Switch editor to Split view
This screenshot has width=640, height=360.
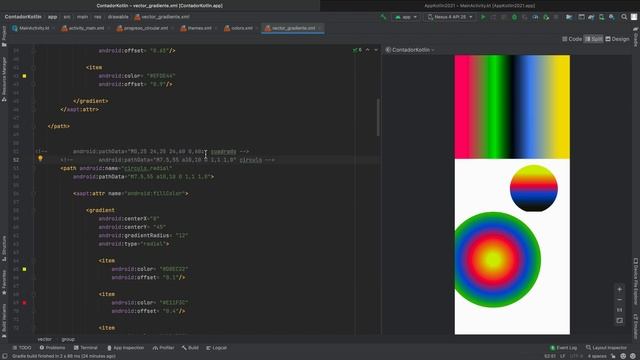[x=593, y=39]
